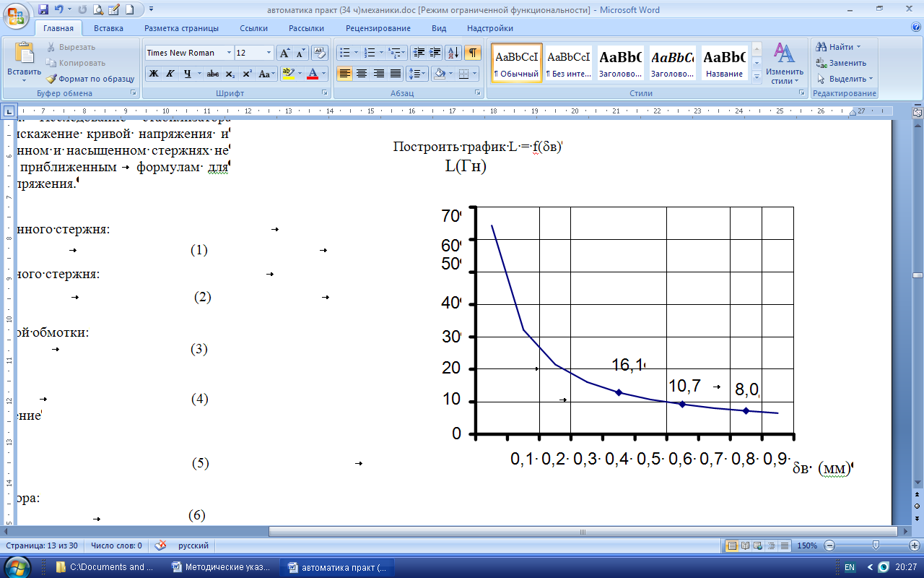Click the zoom slider handle
Screen dimensions: 924x578
click(x=876, y=545)
